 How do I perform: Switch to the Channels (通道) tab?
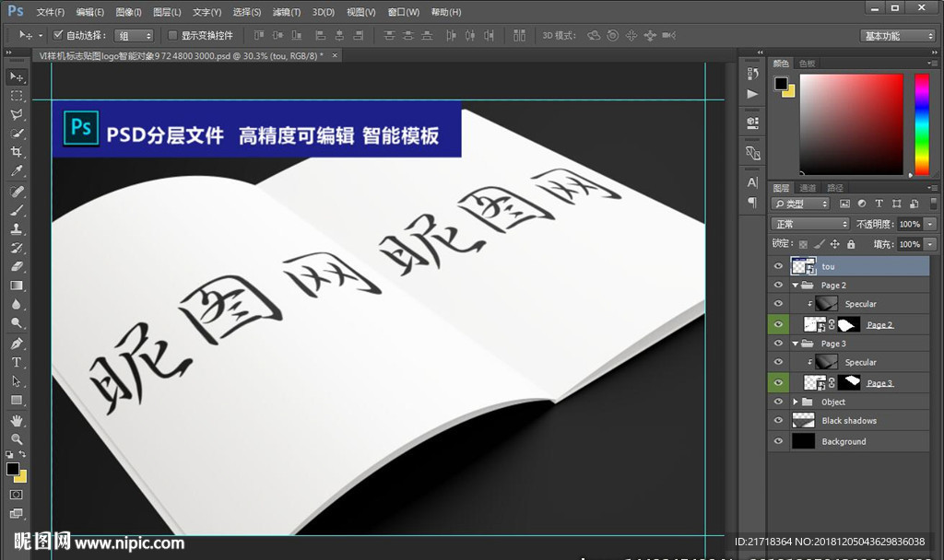808,188
